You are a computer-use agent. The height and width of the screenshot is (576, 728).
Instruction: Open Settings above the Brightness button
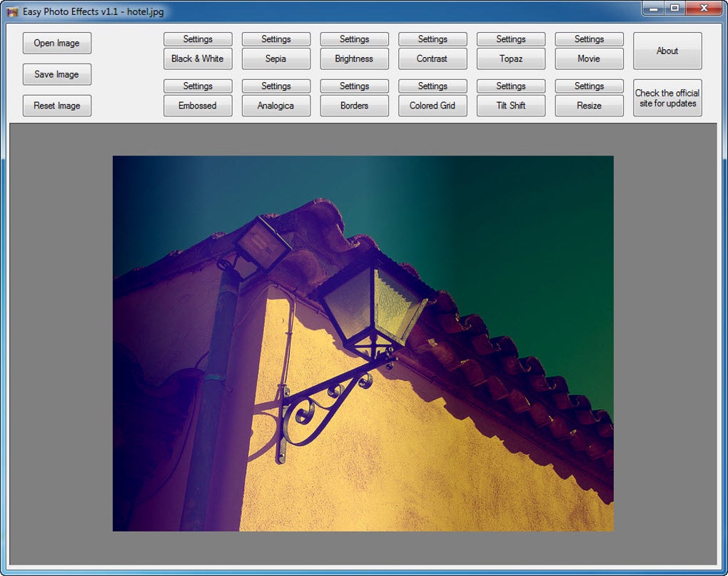[x=354, y=39]
